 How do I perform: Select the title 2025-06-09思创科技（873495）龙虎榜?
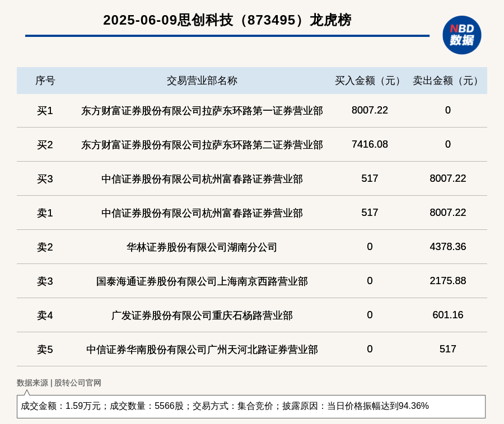pyautogui.click(x=227, y=20)
